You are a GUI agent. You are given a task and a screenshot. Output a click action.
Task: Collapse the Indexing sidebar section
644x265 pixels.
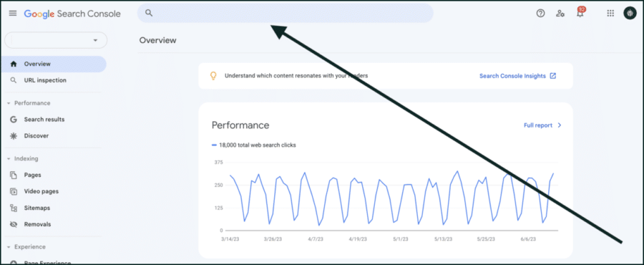coord(9,158)
